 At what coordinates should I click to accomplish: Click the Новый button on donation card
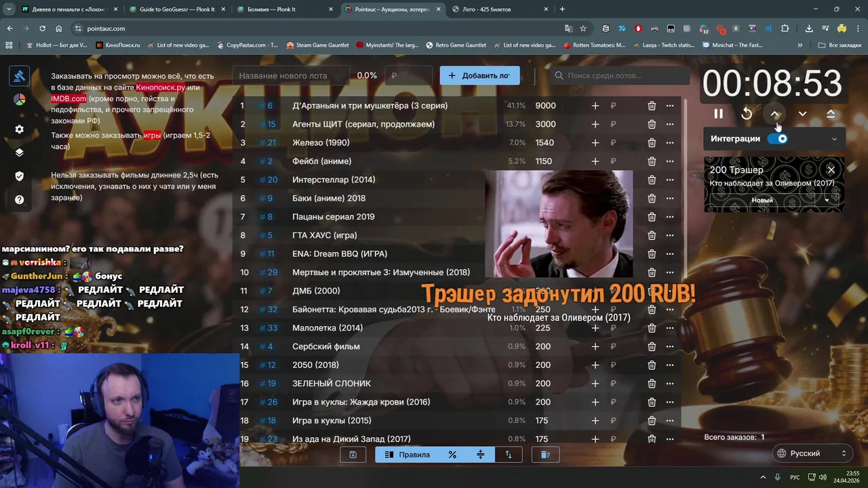click(762, 201)
